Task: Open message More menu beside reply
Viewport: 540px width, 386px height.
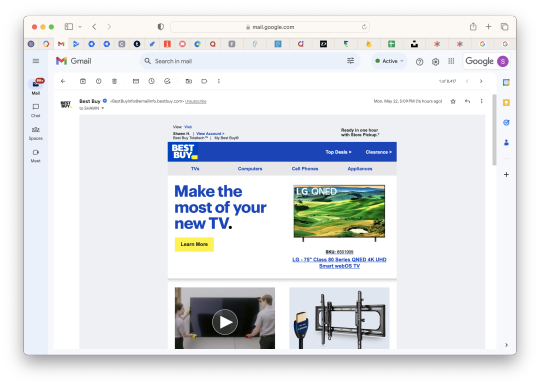Action: 481,101
